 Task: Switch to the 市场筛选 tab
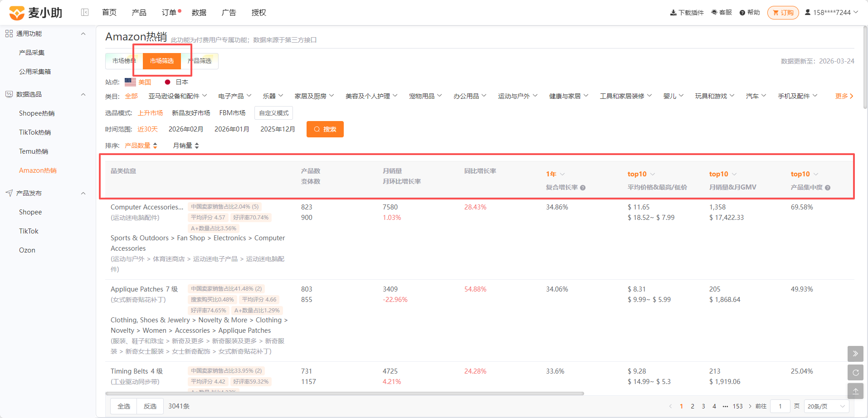point(162,61)
